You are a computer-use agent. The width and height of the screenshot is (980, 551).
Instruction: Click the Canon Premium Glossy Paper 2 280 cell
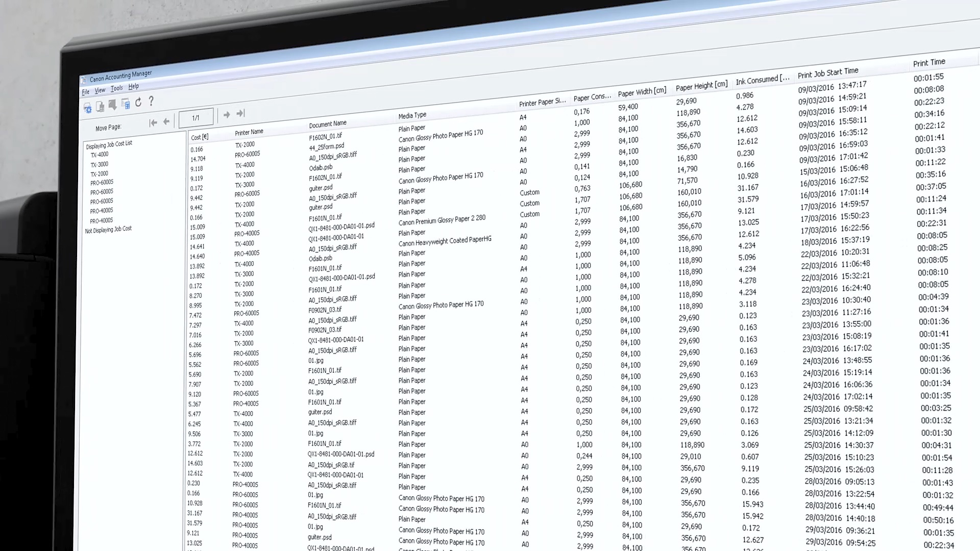coord(442,220)
